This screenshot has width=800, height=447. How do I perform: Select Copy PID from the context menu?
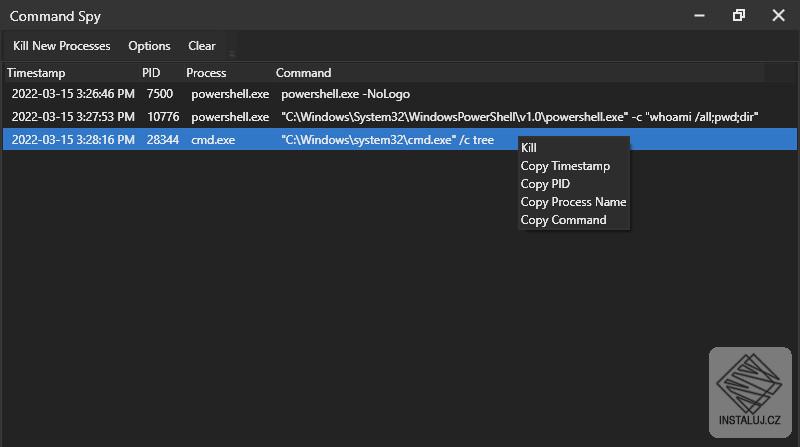[545, 184]
